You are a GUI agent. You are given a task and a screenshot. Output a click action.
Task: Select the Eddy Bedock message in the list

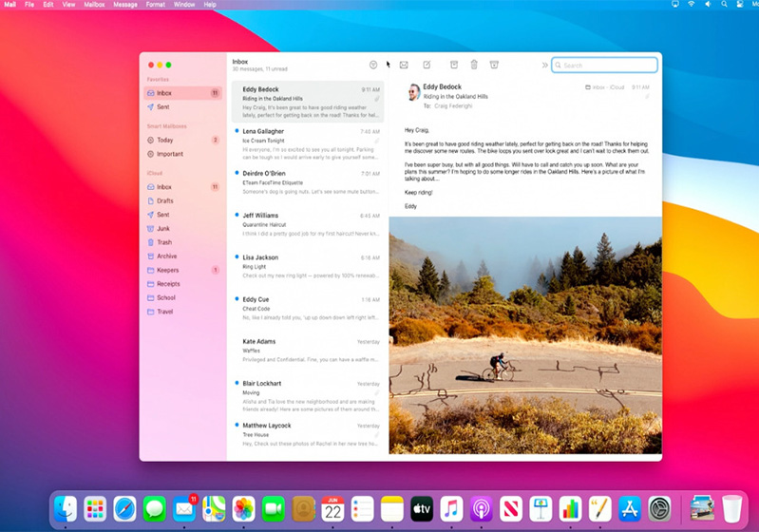[308, 102]
